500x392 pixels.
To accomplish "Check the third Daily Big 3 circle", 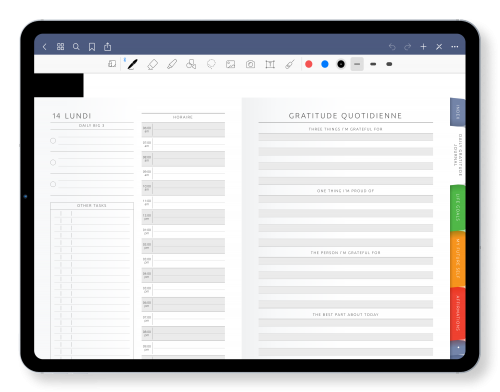I will [53, 184].
